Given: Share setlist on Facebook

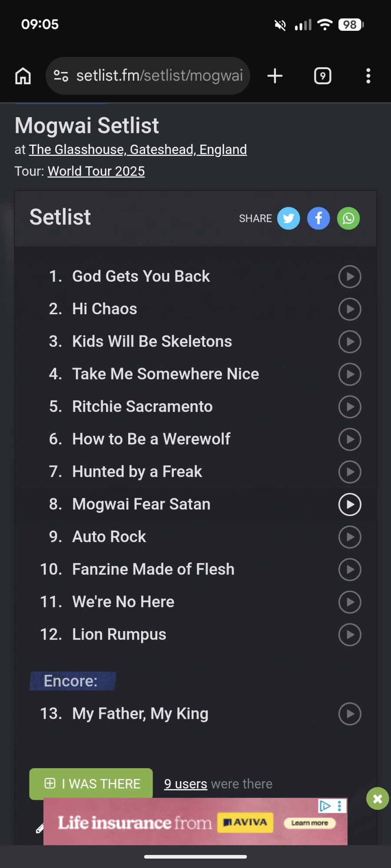Looking at the screenshot, I should pyautogui.click(x=318, y=218).
